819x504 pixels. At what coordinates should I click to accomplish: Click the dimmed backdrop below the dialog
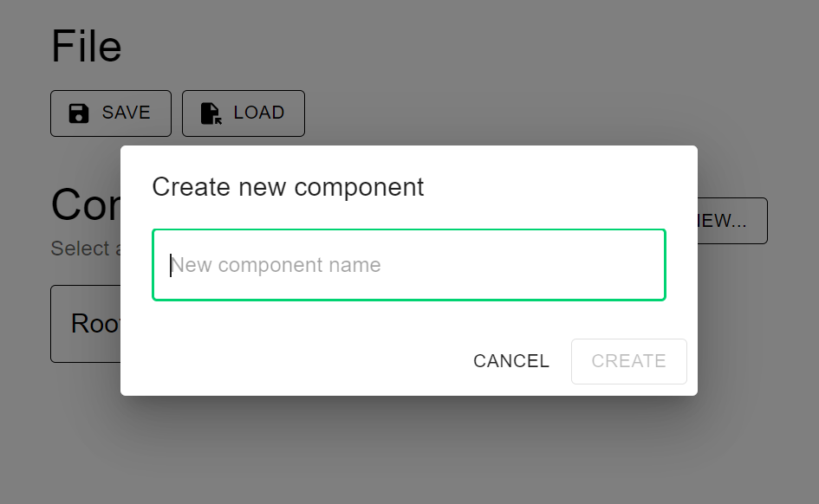pos(407,450)
